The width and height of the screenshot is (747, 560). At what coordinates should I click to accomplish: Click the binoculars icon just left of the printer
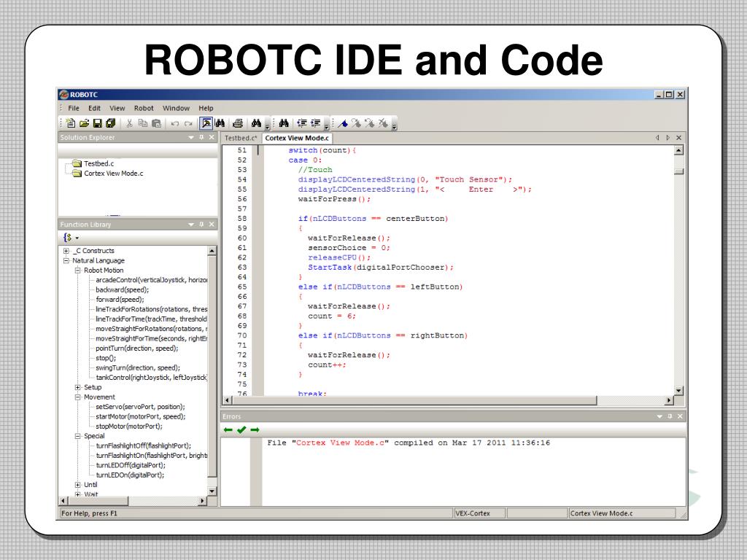[x=220, y=123]
